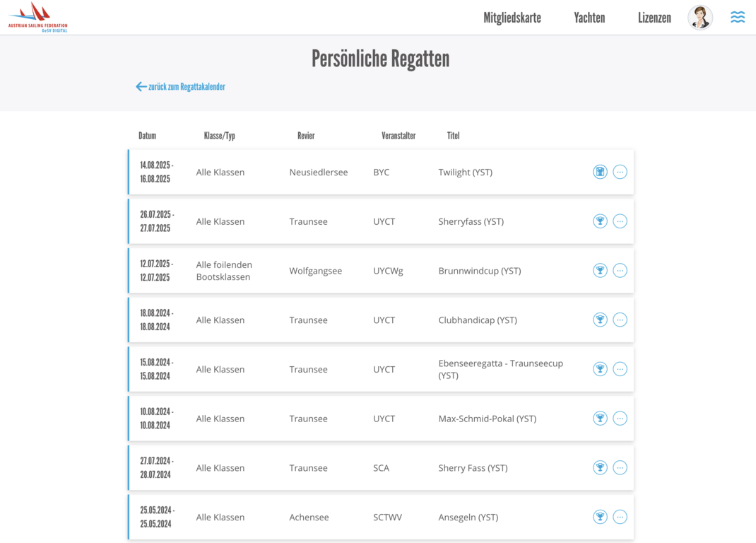Expand more options for Twilight (YST)
This screenshot has width=756, height=543.
click(x=620, y=172)
